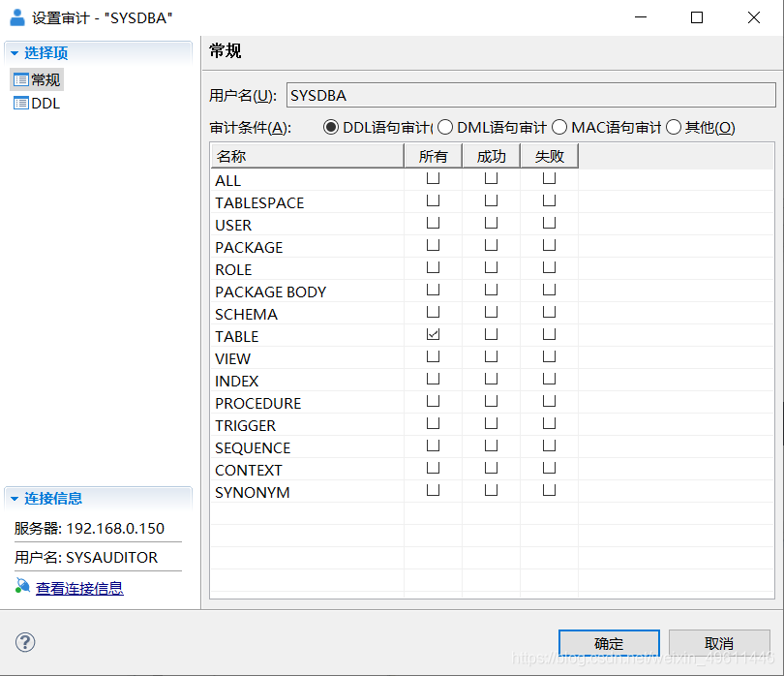Viewport: 784px width, 676px height.
Task: Click the 用户名: SYSAUDITOR text
Action: click(86, 558)
